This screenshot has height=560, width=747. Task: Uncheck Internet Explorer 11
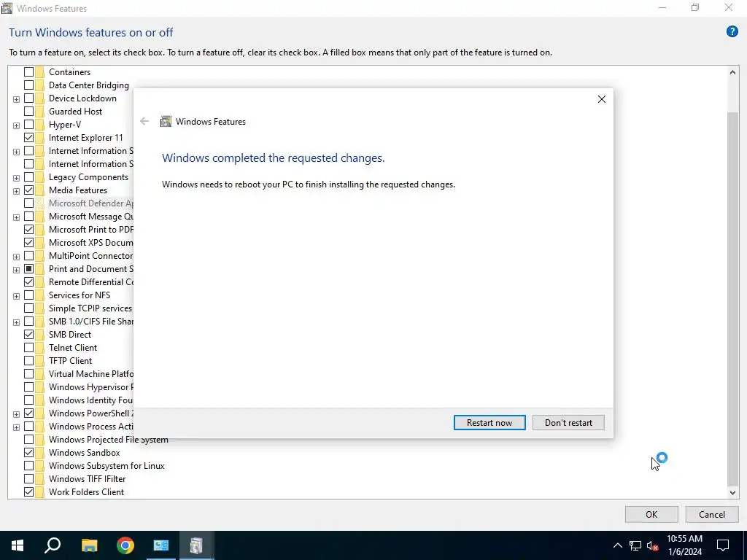[x=28, y=138]
